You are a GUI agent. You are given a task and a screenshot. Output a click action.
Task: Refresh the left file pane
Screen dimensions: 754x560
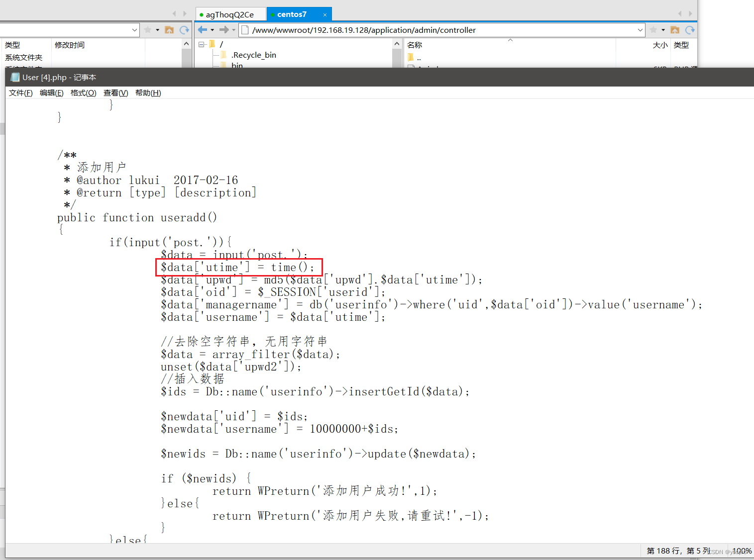[x=184, y=30]
